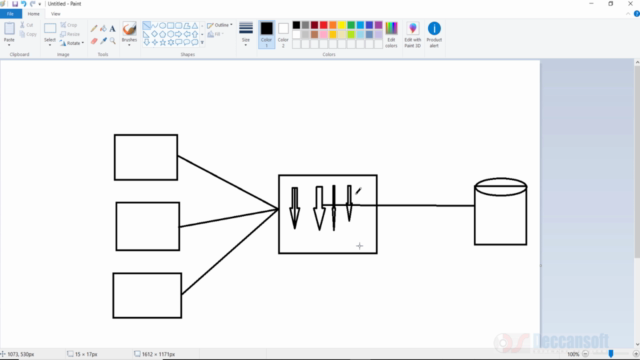Click the Resize button
Screen dimensions: 640x360
pyautogui.click(x=70, y=34)
